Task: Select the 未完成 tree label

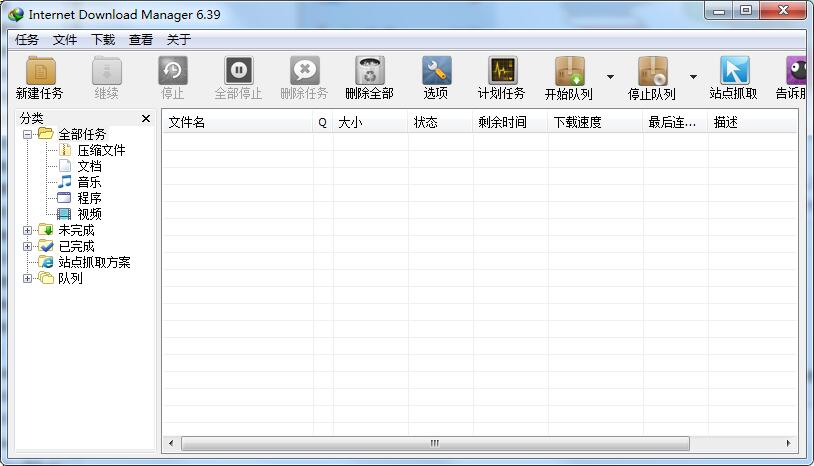Action: (76, 230)
